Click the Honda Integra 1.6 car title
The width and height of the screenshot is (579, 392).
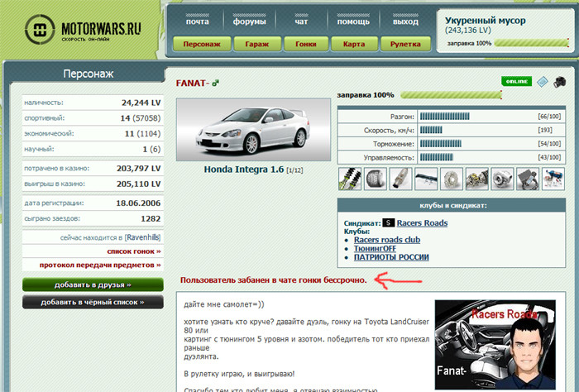pyautogui.click(x=244, y=170)
